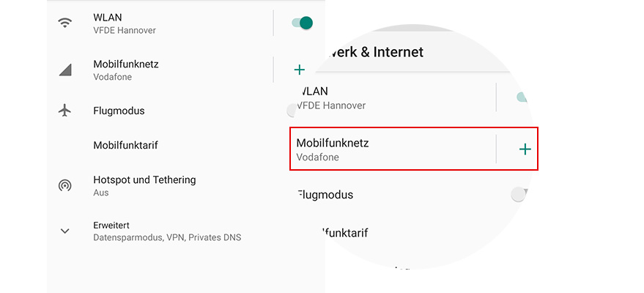Click the airplane Flugmodus icon

[x=65, y=111]
